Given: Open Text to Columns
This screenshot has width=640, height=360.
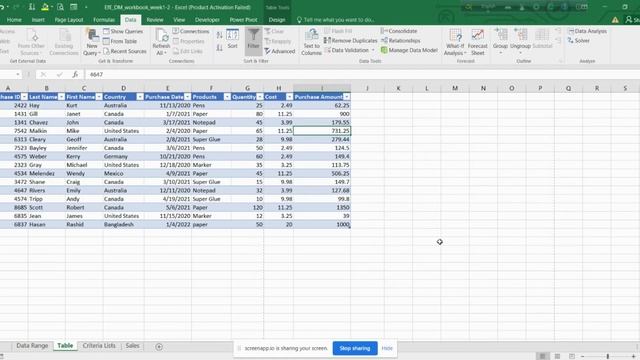Looking at the screenshot, I should 311,42.
